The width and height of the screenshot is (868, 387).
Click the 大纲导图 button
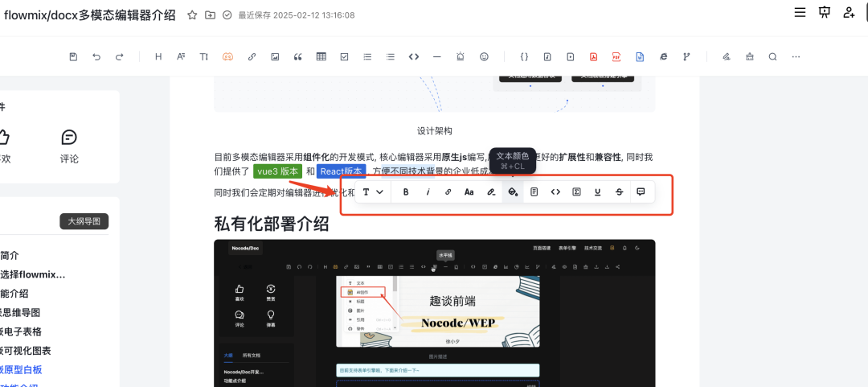pyautogui.click(x=84, y=222)
